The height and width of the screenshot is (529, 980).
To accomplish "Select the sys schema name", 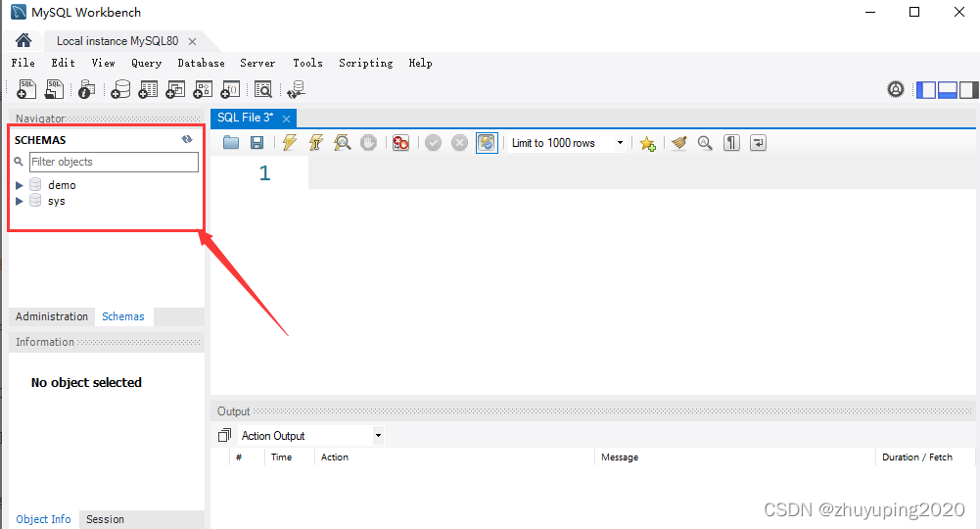I will pyautogui.click(x=56, y=201).
